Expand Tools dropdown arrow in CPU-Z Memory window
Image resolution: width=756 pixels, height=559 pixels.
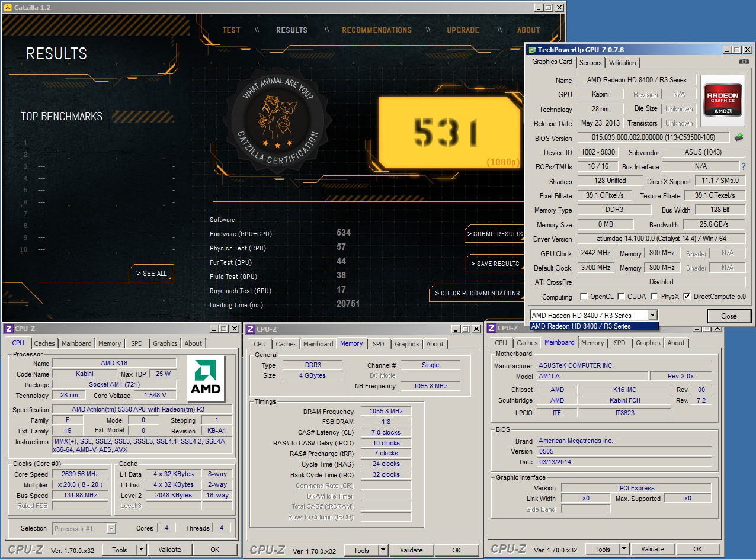[x=383, y=550]
